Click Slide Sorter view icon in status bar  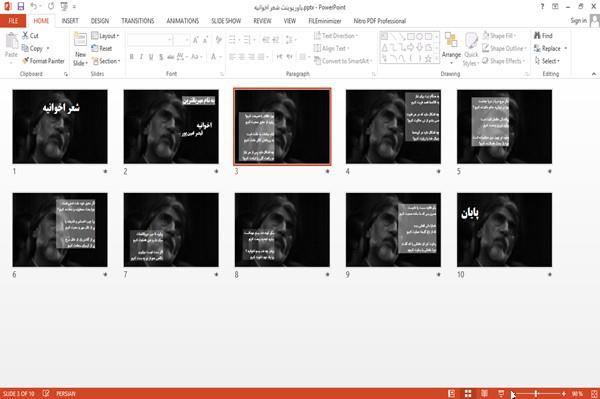(x=468, y=393)
